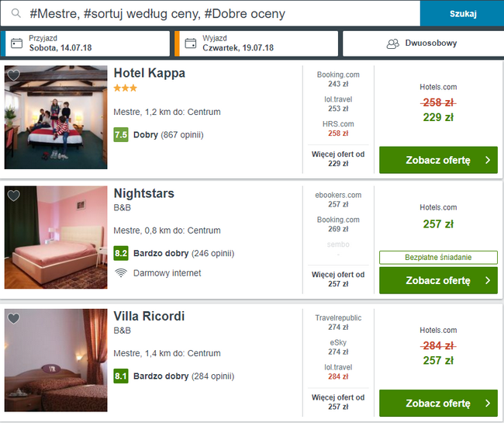The height and width of the screenshot is (423, 504).
Task: Click Villa Ricordi's 8.1 rating badge
Action: click(121, 376)
